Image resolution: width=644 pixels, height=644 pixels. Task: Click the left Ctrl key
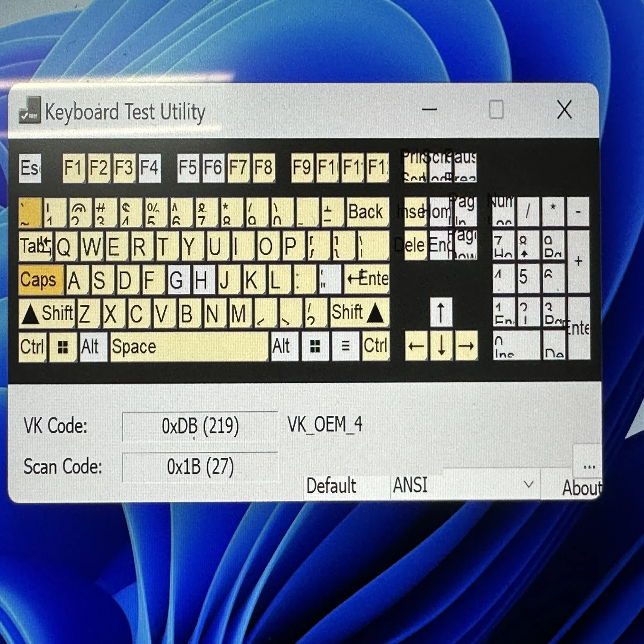pyautogui.click(x=33, y=347)
